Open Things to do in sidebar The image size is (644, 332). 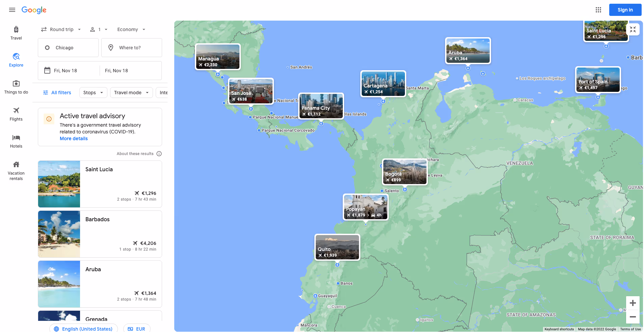click(x=16, y=87)
